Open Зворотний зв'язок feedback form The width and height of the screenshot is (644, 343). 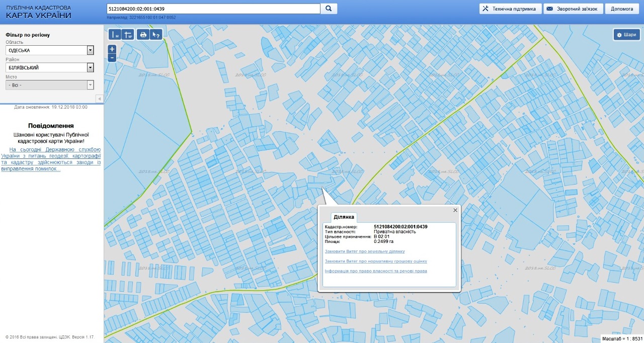coord(574,9)
